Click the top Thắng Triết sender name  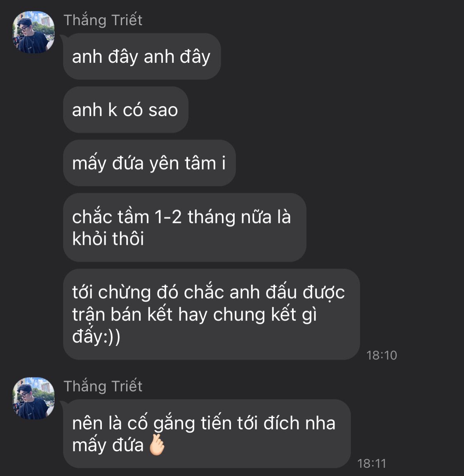(x=103, y=20)
